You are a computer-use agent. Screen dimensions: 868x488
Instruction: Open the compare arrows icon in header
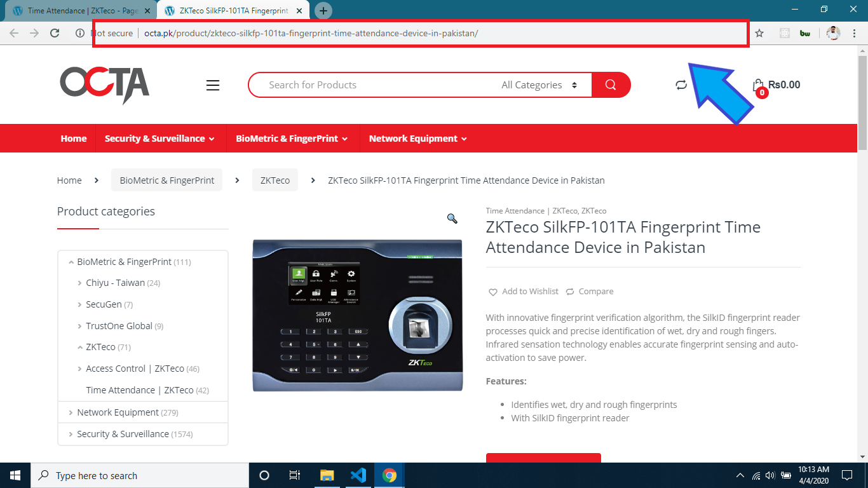point(681,85)
